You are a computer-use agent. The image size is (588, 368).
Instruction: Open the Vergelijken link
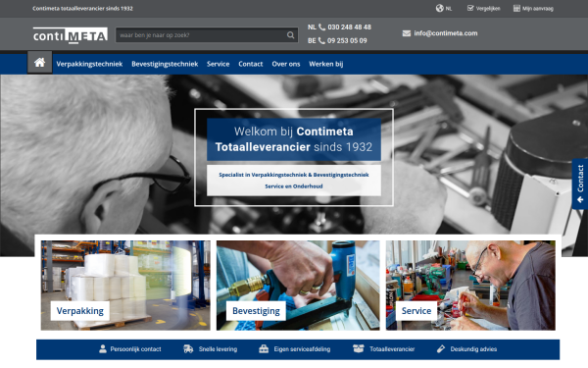488,9
